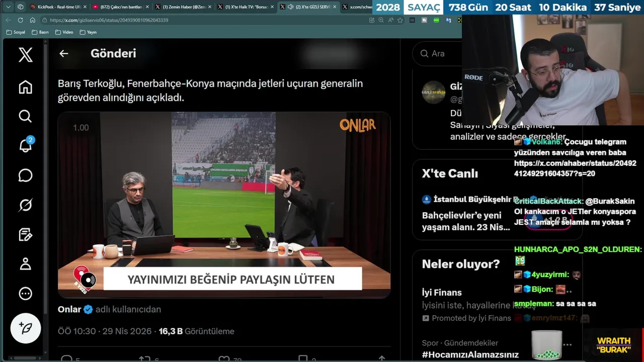Open Grok icon in X sidebar
The height and width of the screenshot is (362, 644).
(26, 205)
